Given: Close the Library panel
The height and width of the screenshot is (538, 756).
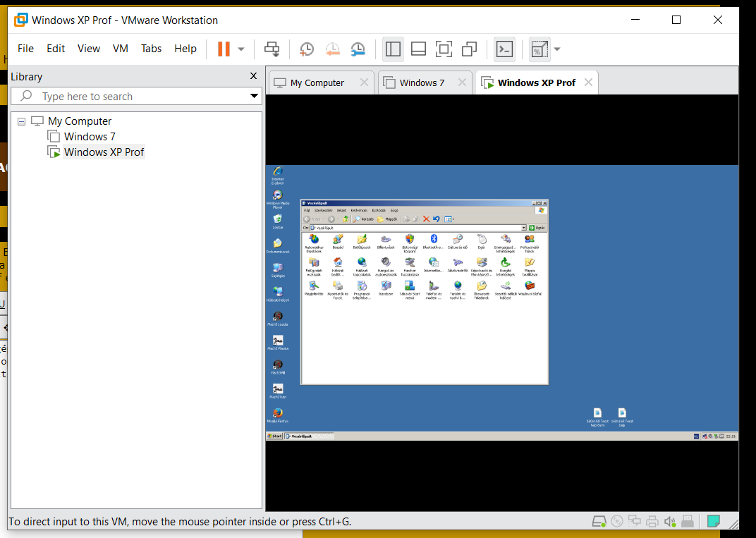Looking at the screenshot, I should (254, 76).
